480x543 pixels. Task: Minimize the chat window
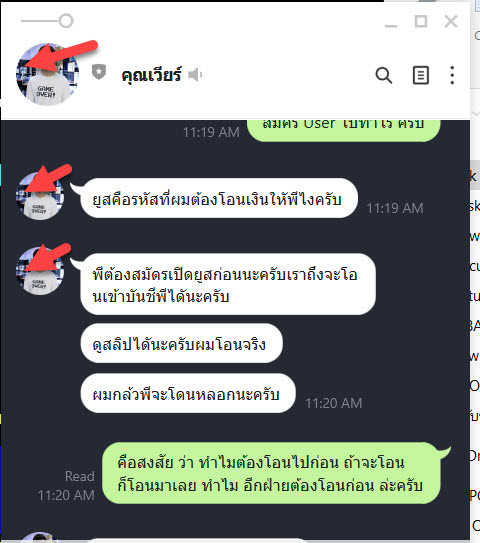(x=391, y=22)
